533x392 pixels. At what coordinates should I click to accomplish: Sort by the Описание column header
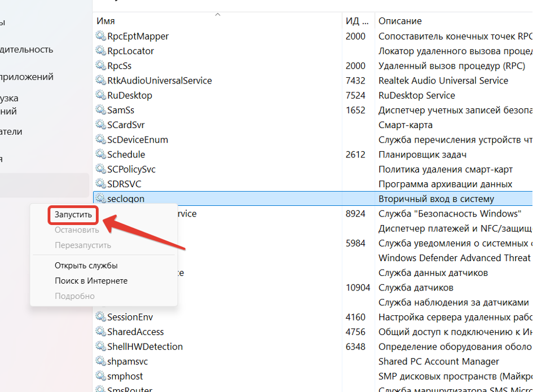tap(400, 21)
